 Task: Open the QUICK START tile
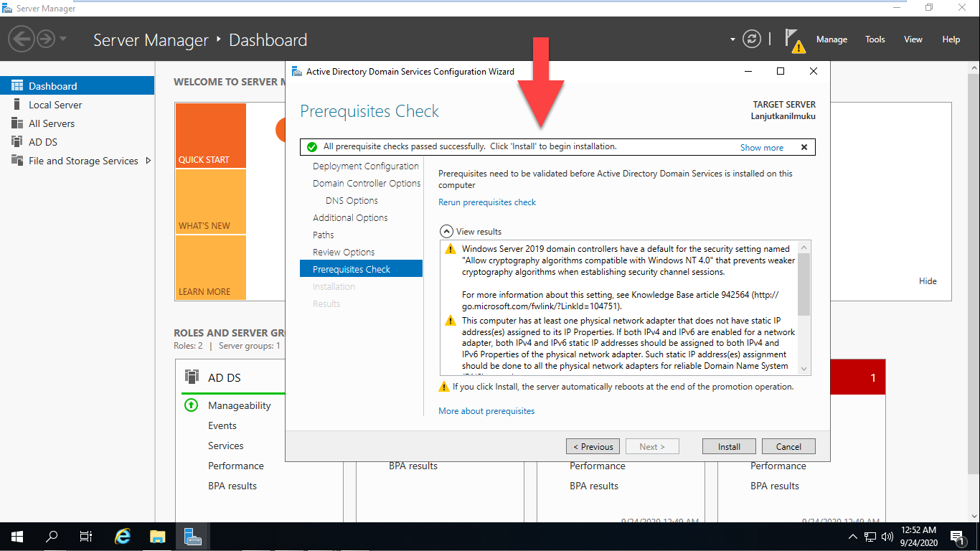tap(210, 136)
